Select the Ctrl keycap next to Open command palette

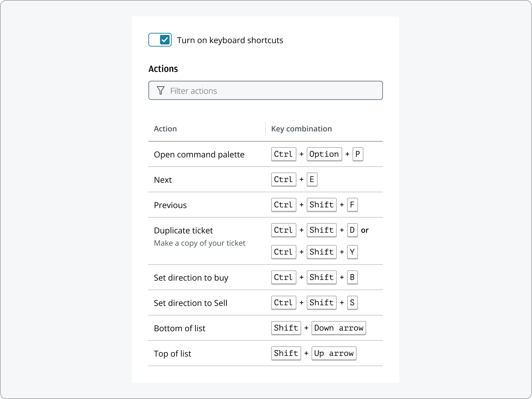pos(283,154)
